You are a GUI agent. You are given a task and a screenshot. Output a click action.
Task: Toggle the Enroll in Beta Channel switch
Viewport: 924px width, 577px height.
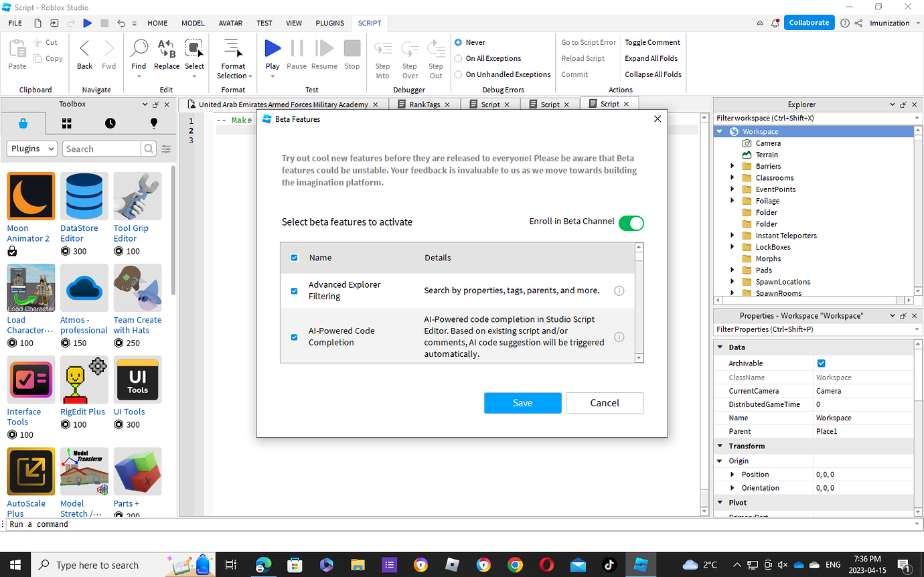coord(631,223)
